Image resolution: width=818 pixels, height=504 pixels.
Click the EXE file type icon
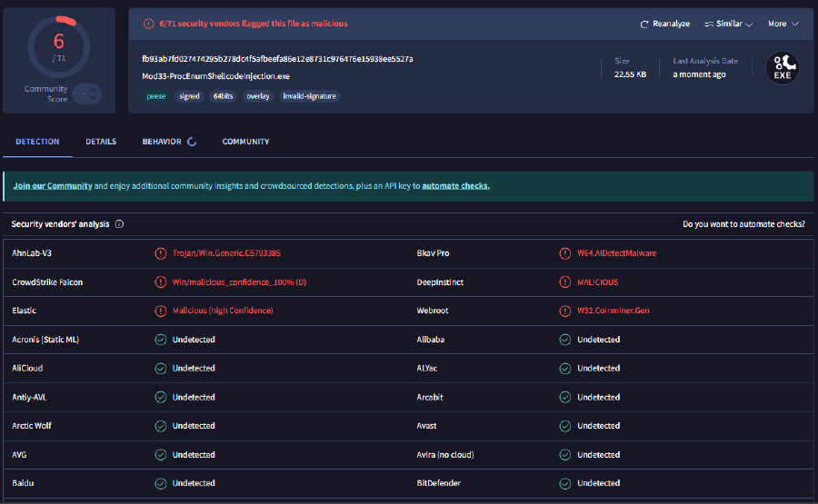(x=782, y=68)
